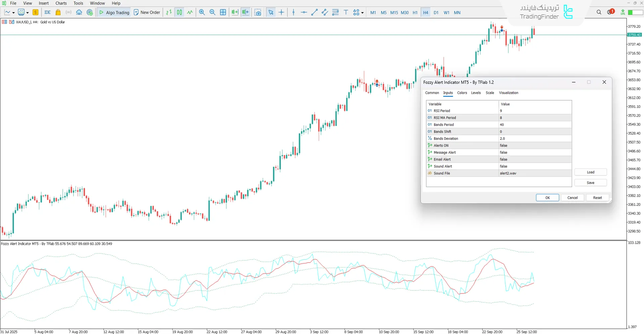
Task: Switch to the Colors tab
Action: click(x=462, y=93)
